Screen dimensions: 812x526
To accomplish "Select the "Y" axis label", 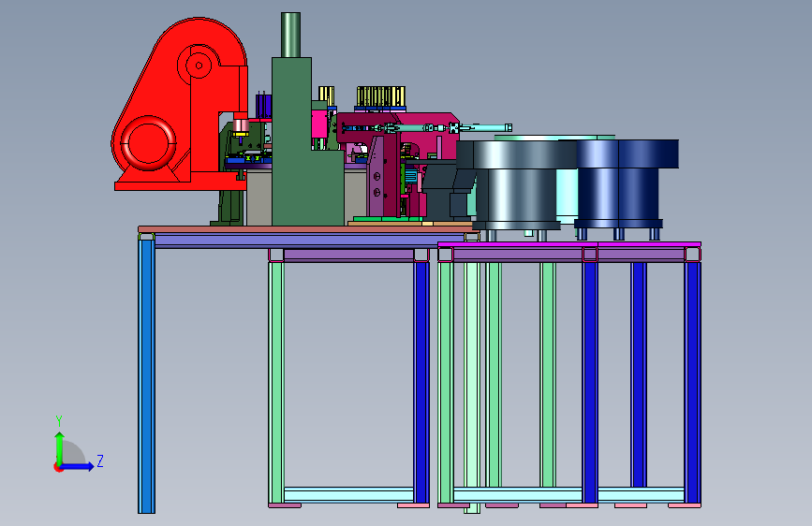I will click(x=58, y=420).
